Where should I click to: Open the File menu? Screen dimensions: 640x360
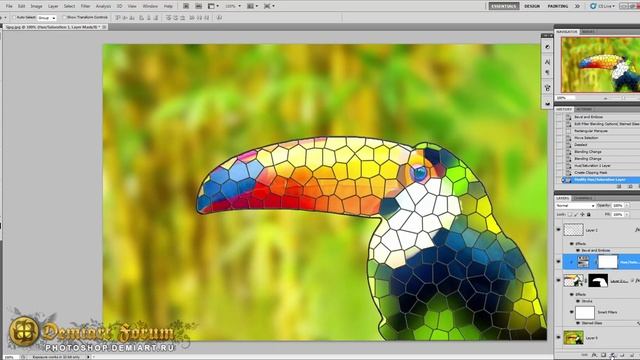click(9, 6)
